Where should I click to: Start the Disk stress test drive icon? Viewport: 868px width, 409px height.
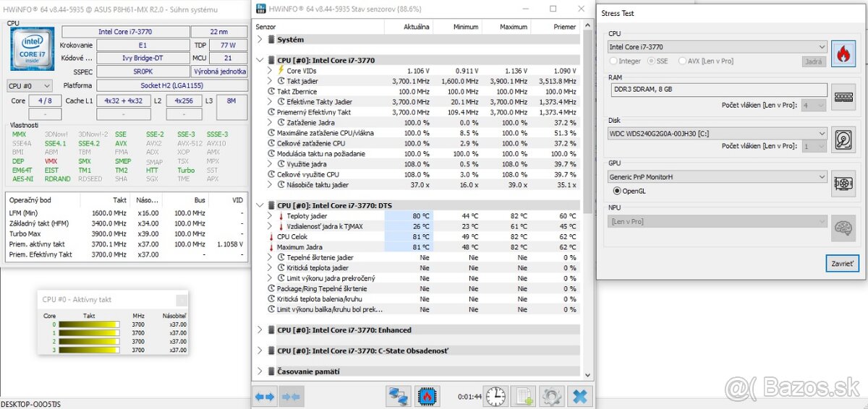(x=843, y=140)
